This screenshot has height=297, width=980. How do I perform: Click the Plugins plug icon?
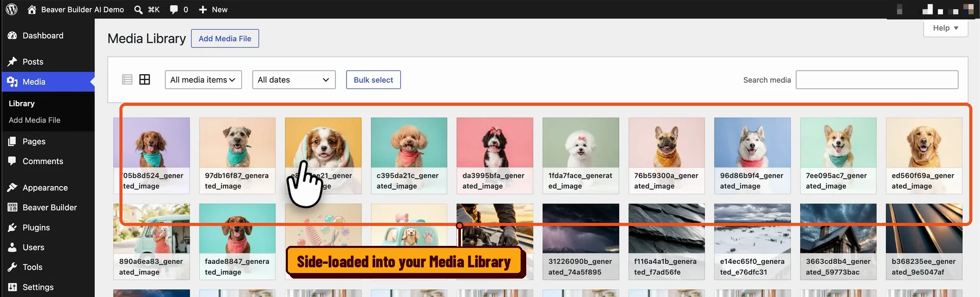(12, 227)
